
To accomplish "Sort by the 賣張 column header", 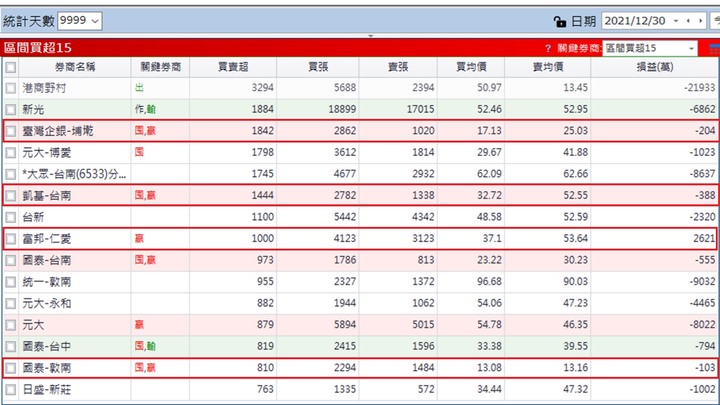I will [398, 67].
